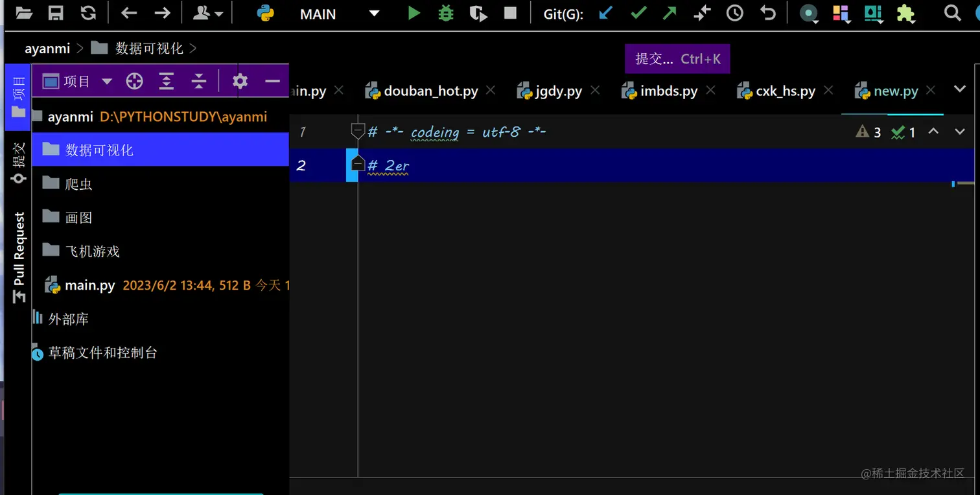Start debugging with the bug icon
The image size is (980, 495).
click(446, 13)
